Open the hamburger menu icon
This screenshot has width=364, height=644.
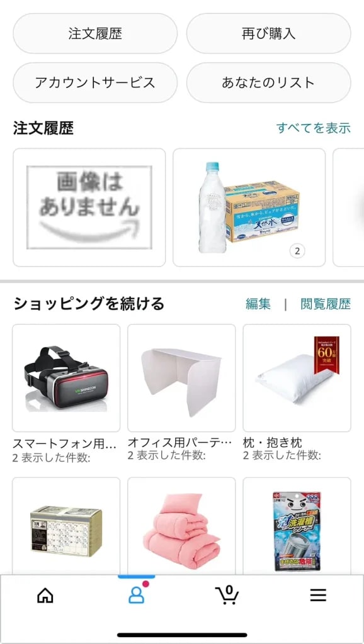318,595
